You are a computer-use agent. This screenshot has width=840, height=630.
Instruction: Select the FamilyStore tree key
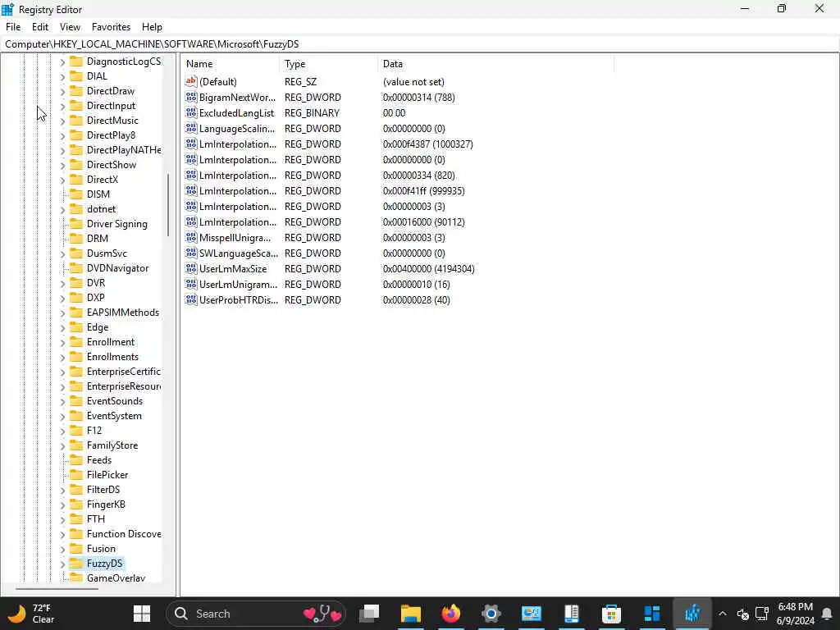click(112, 445)
